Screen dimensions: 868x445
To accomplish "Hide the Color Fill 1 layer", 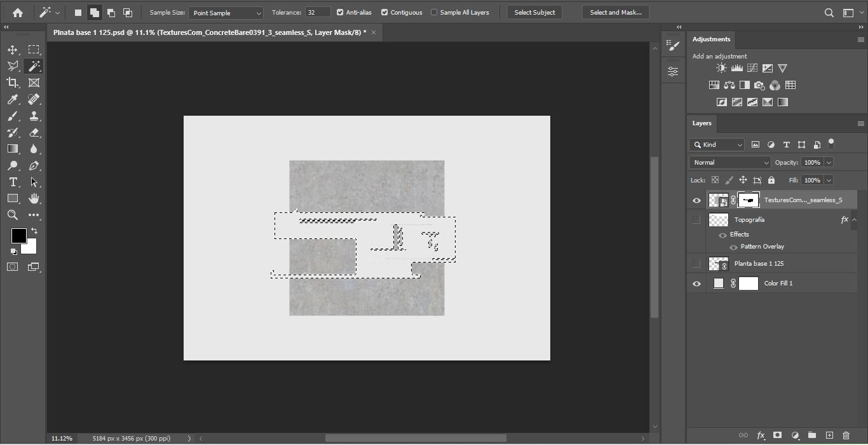I will point(696,284).
